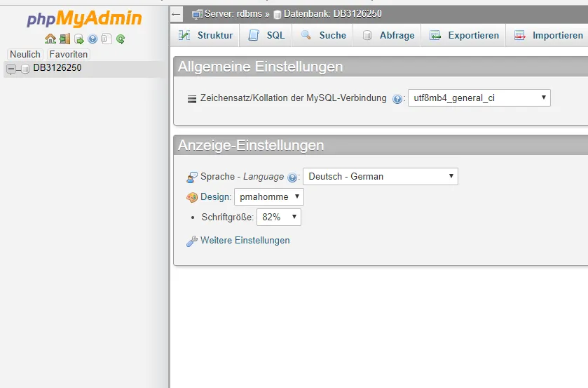The height and width of the screenshot is (388, 588).
Task: Click the Zeichensatz/Kollation list icon
Action: [192, 99]
